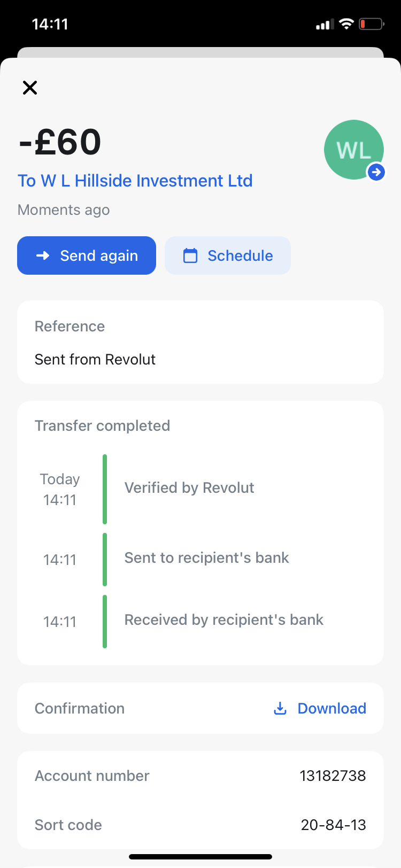Click the Schedule button
This screenshot has width=401, height=868.
tap(228, 255)
